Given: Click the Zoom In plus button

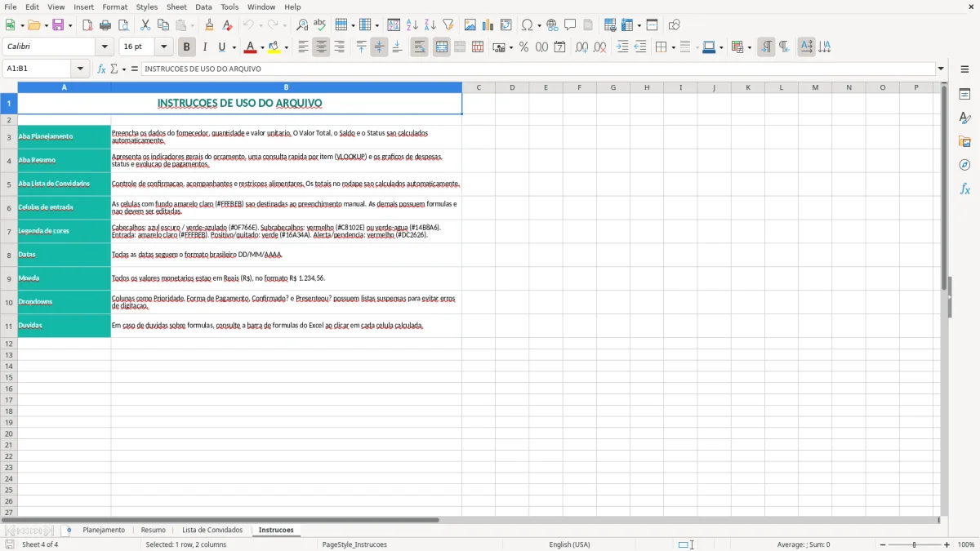Looking at the screenshot, I should 947,544.
